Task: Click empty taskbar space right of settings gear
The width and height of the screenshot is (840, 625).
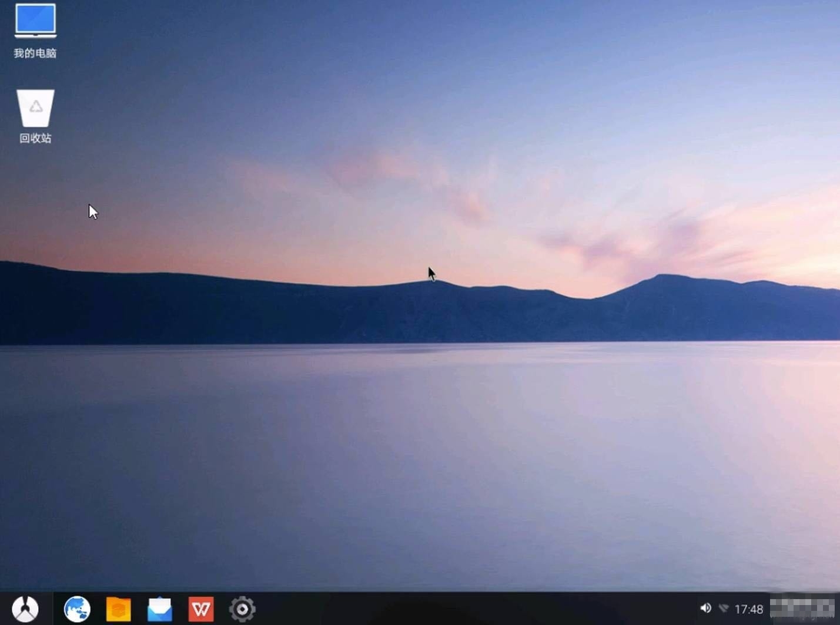Action: (x=470, y=609)
